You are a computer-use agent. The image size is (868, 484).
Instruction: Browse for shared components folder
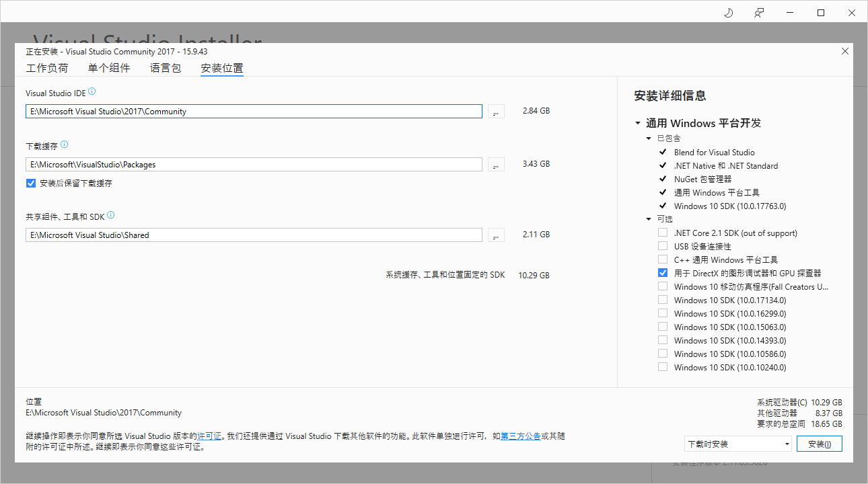496,235
